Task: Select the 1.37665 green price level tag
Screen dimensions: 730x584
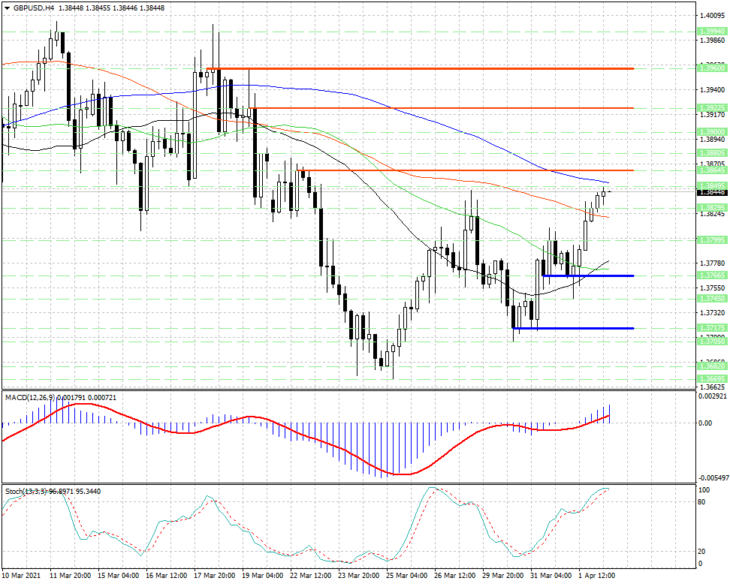Action: point(712,275)
